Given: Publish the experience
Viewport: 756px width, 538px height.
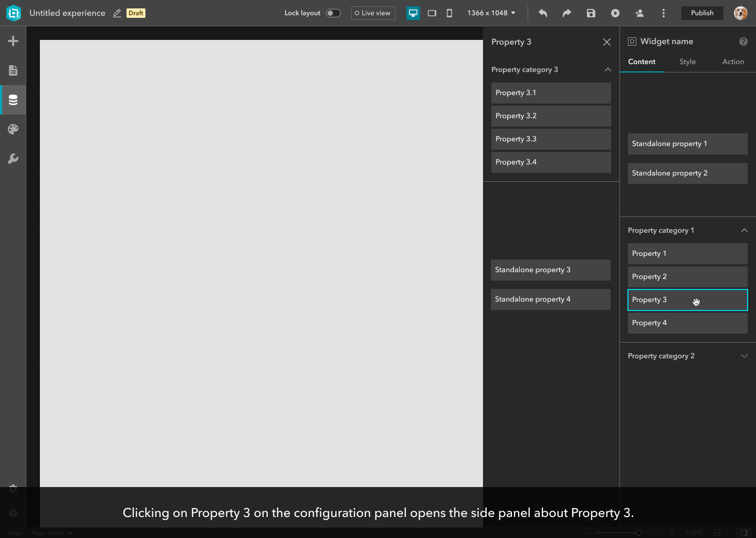Looking at the screenshot, I should tap(702, 13).
